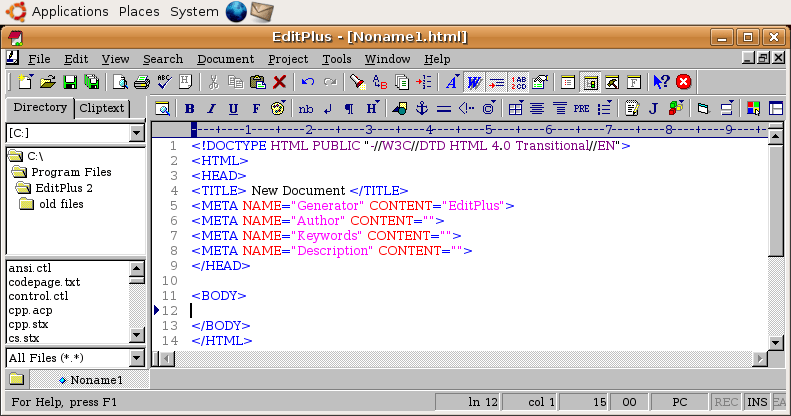This screenshot has width=791, height=416.
Task: Open the Document menu
Action: (x=225, y=59)
